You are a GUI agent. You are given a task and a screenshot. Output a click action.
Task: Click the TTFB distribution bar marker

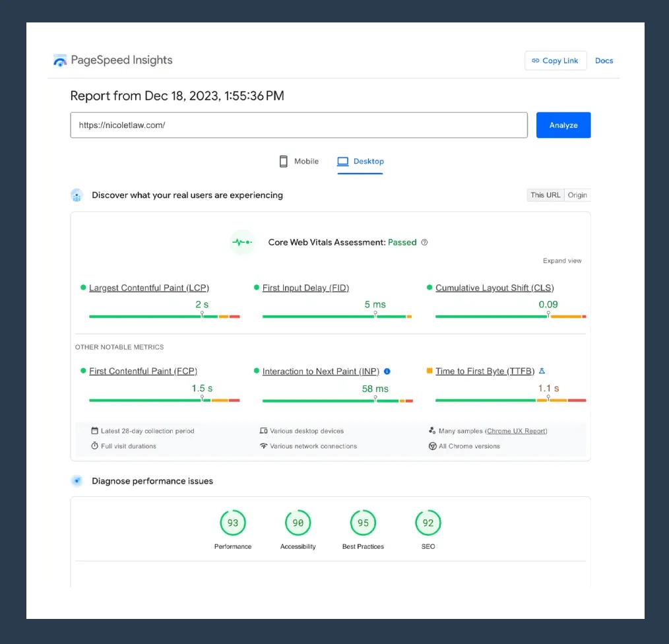tap(548, 398)
